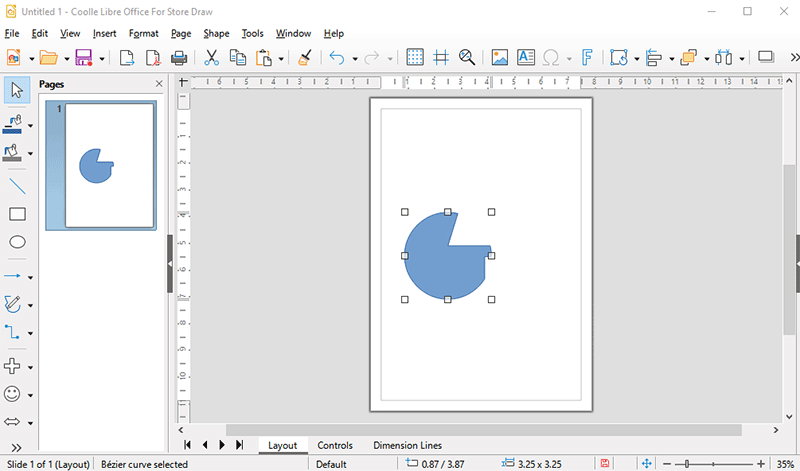Insert a Text Box from toolbar
Screen dimensions: 800x471
coord(525,58)
